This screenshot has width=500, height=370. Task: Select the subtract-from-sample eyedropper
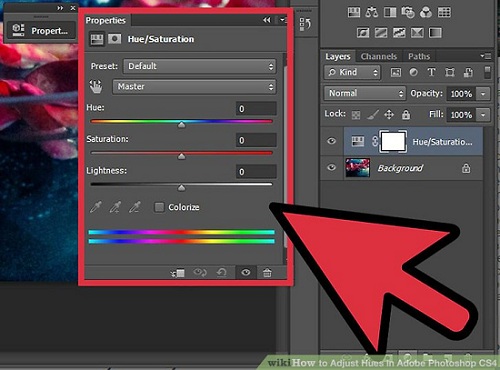tap(135, 207)
